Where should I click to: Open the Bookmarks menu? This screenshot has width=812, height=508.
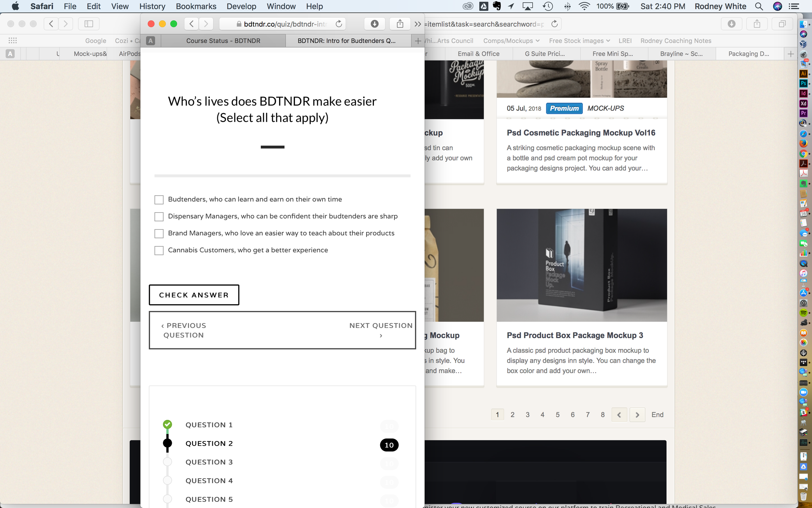[196, 6]
